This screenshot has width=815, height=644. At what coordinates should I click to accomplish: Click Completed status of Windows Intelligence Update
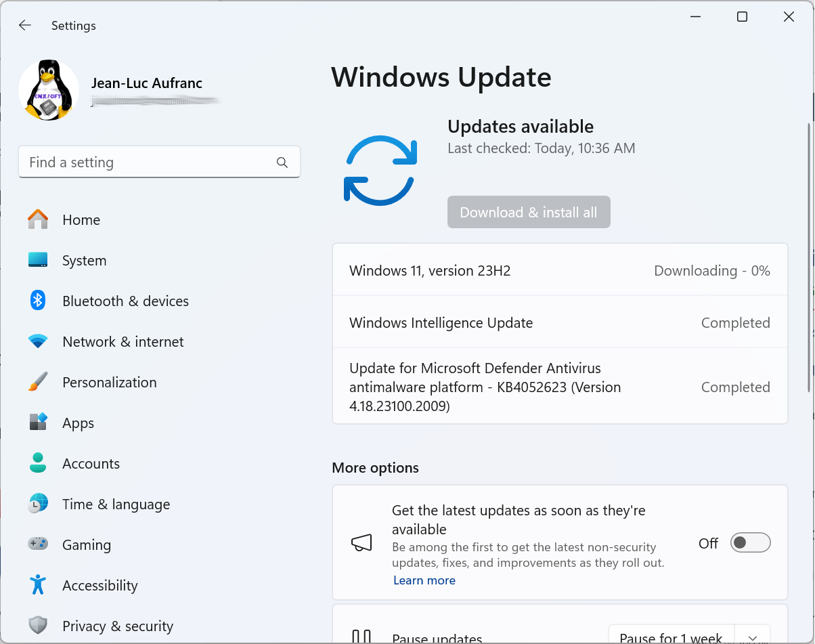736,323
